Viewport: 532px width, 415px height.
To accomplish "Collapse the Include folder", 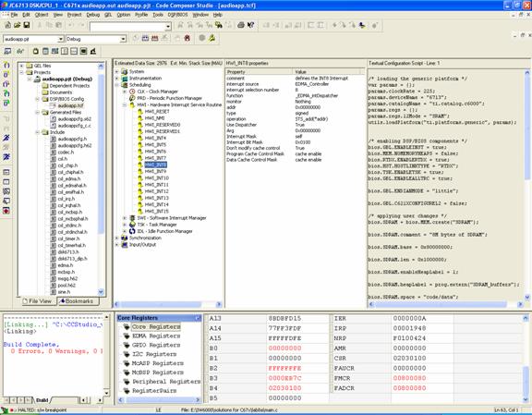I will [x=38, y=132].
